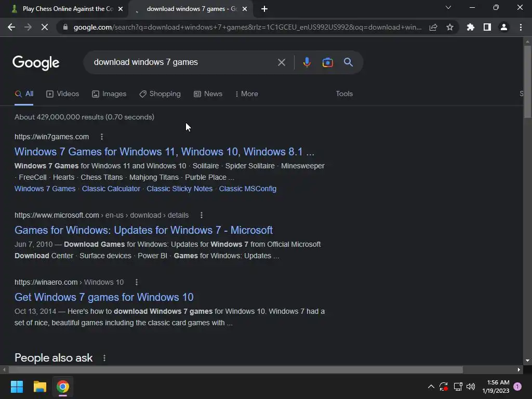Open options for win7games.com result
Screen dimensions: 532x399
[102, 137]
